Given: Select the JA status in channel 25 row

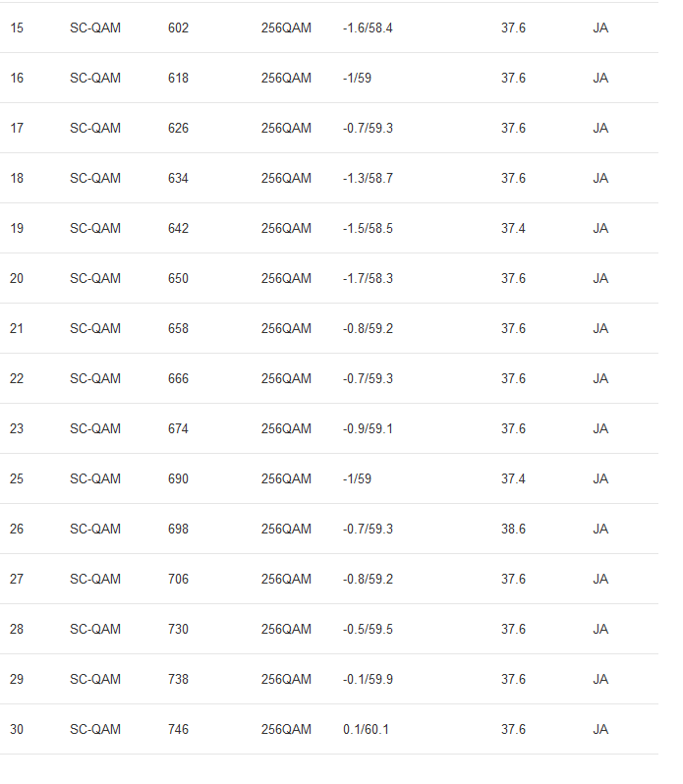Looking at the screenshot, I should (600, 479).
